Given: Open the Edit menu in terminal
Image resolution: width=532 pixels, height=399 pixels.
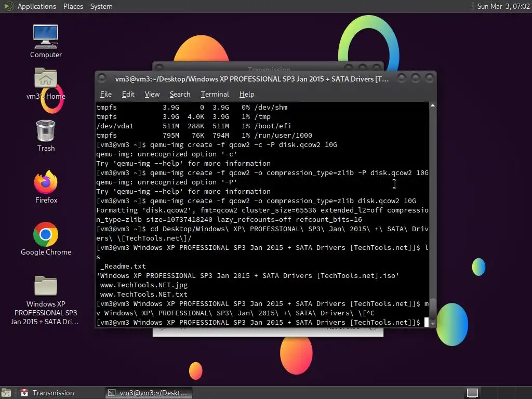Looking at the screenshot, I should pos(128,95).
